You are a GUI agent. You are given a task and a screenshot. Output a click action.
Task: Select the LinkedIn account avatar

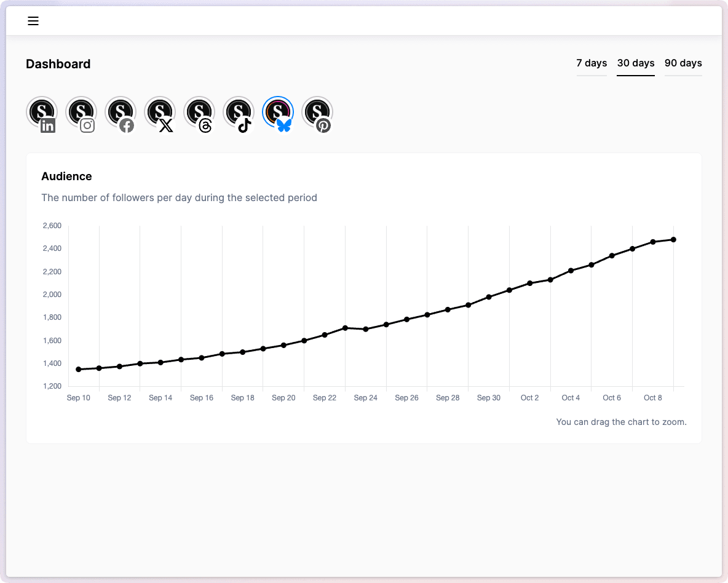tap(42, 113)
